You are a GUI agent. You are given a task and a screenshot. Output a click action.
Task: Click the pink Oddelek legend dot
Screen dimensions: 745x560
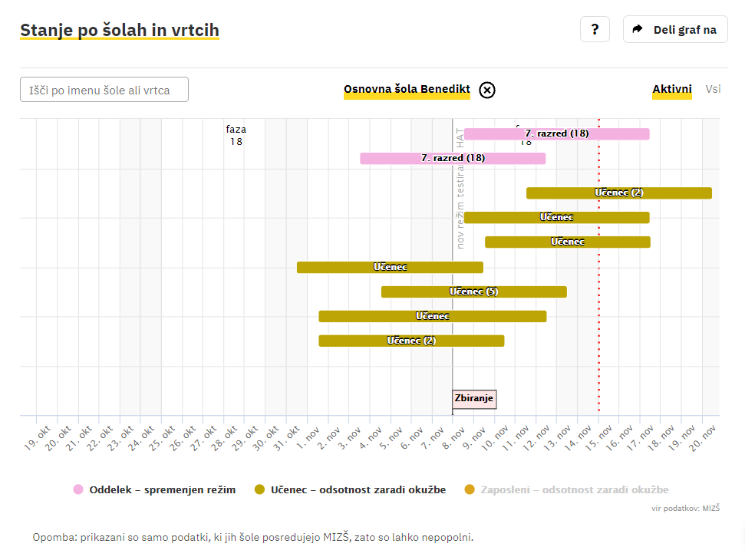77,489
